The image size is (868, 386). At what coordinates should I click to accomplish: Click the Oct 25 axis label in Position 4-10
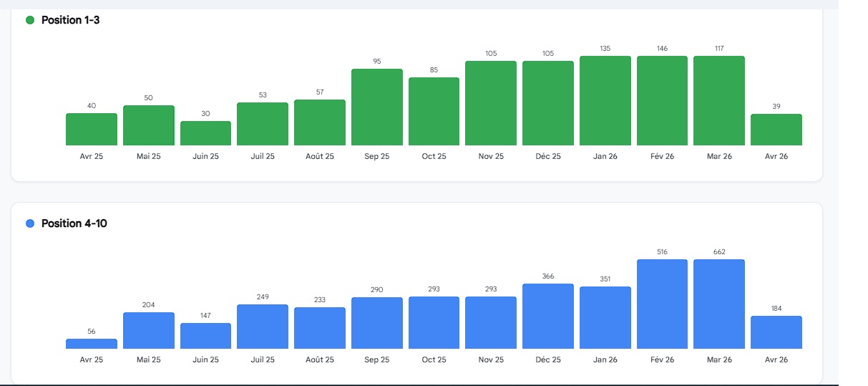434,360
